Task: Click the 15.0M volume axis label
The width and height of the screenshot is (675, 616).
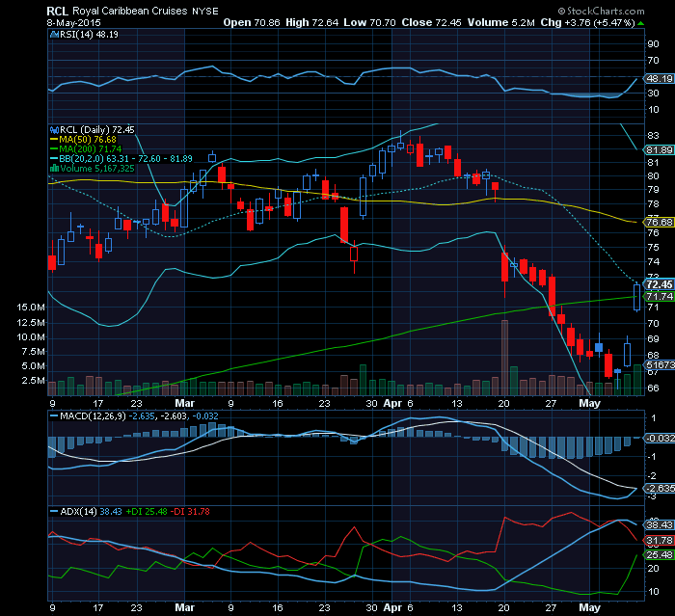Action: tap(31, 307)
